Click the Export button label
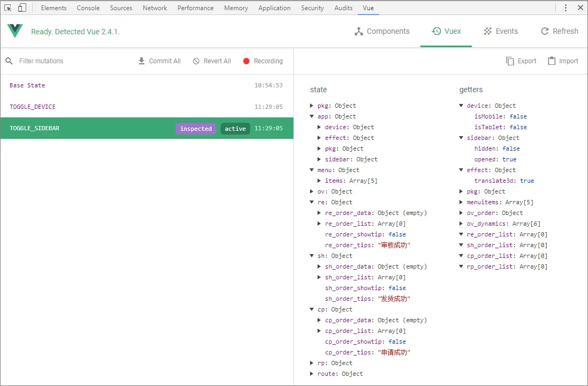Image resolution: width=588 pixels, height=386 pixels. 526,61
